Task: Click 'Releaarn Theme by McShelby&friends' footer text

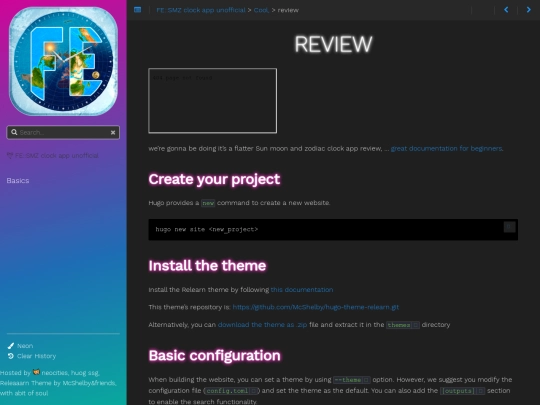Action: click(58, 383)
